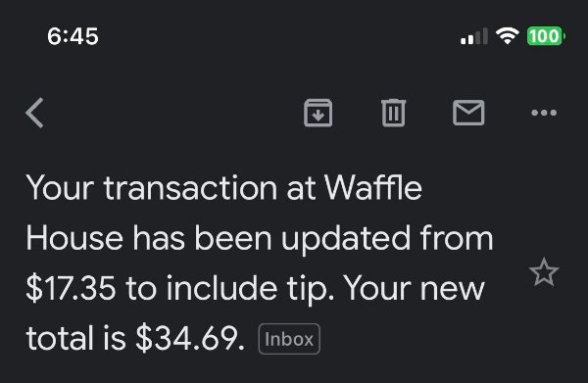Tap the green battery 100 indicator
This screenshot has width=588, height=383.
[546, 36]
